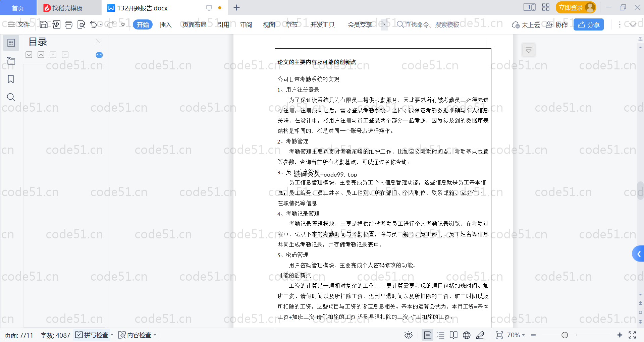Viewport: 644px width, 342px height.
Task: Click the 内容检查 content check button
Action: pyautogui.click(x=135, y=335)
